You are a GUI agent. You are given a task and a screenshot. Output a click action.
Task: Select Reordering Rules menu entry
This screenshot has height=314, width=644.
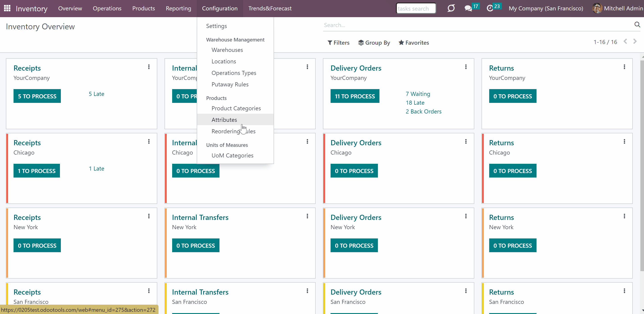click(233, 131)
